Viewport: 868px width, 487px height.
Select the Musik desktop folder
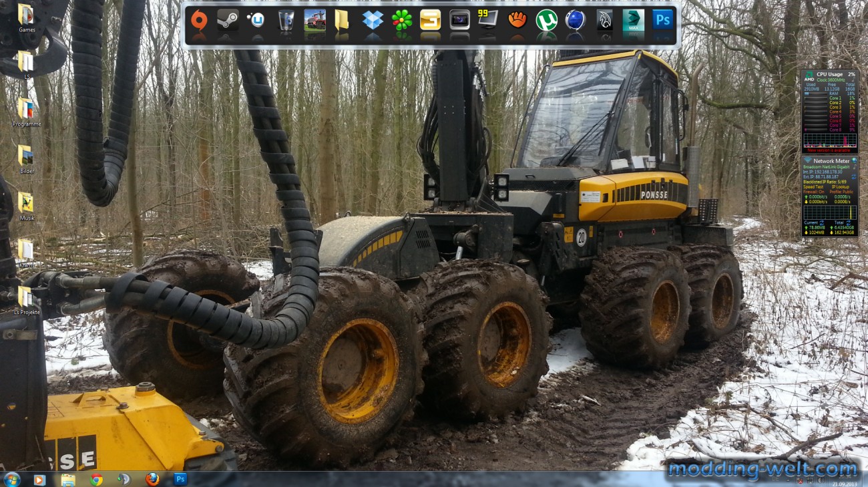pos(26,206)
